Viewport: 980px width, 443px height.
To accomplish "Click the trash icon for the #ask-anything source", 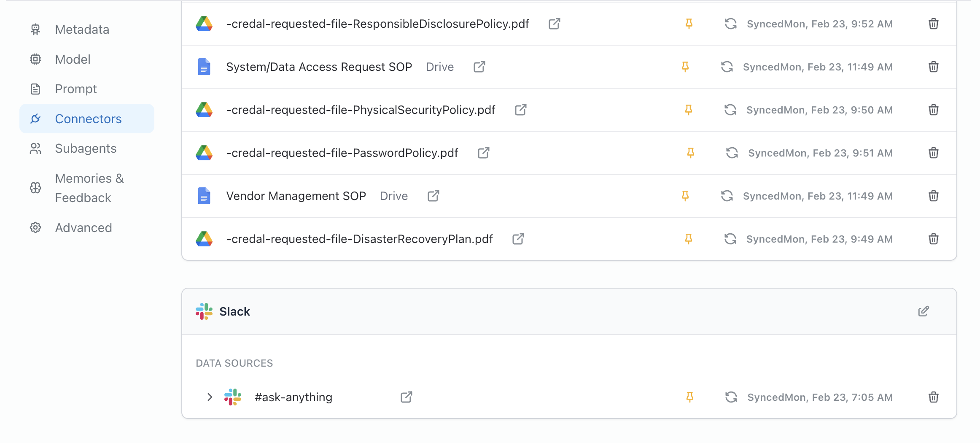I will [934, 397].
